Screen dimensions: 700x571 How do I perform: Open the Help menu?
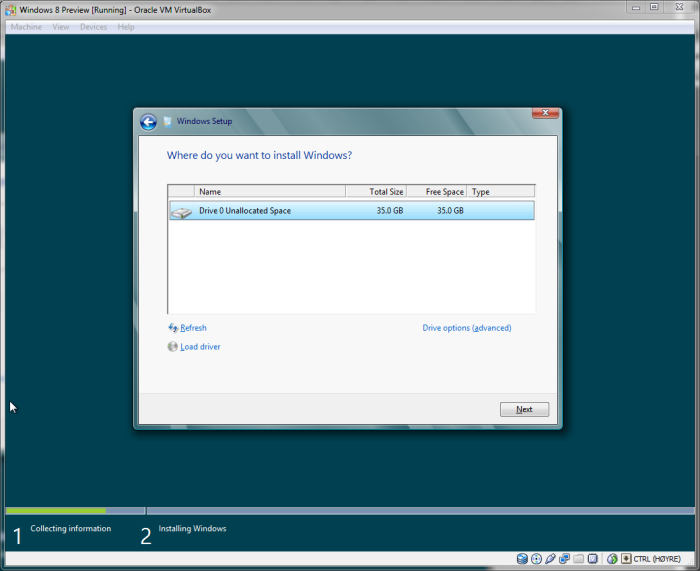pos(126,27)
